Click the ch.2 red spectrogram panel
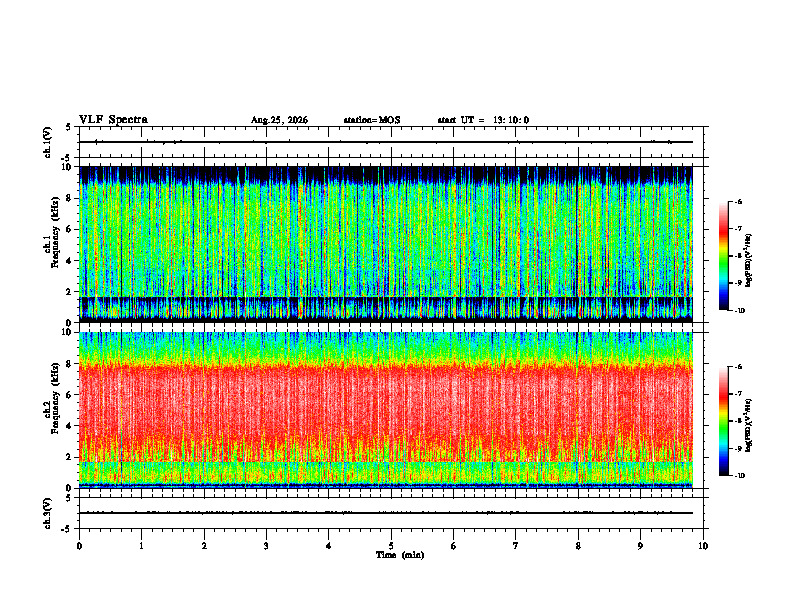Image resolution: width=792 pixels, height=612 pixels. pyautogui.click(x=386, y=410)
